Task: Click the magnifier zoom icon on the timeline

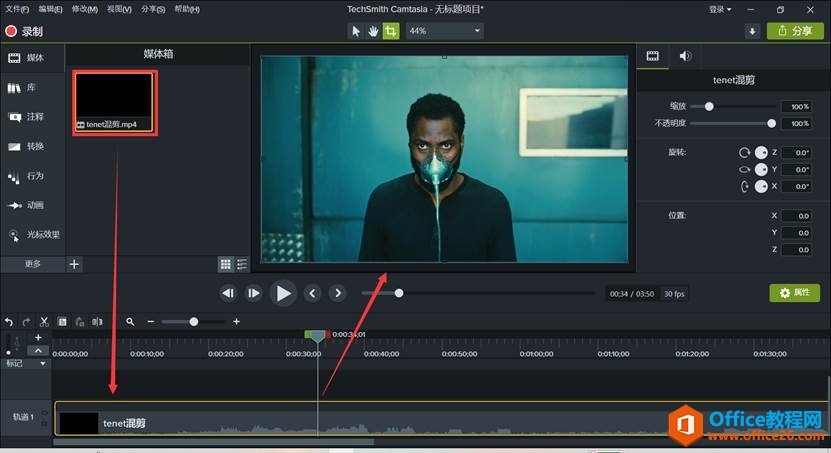Action: coord(130,322)
